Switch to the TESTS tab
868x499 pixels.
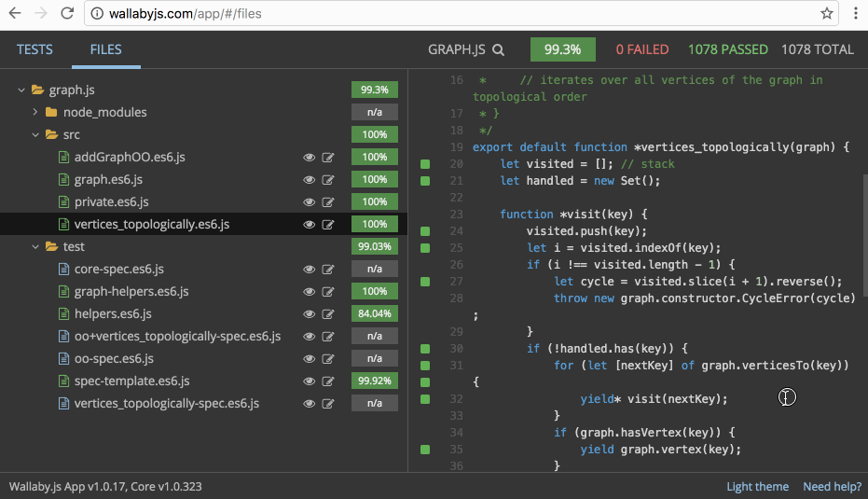[x=34, y=49]
